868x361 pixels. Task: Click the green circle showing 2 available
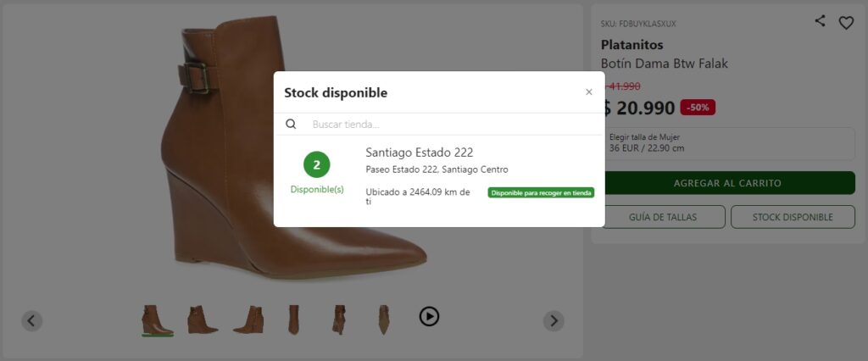(316, 164)
